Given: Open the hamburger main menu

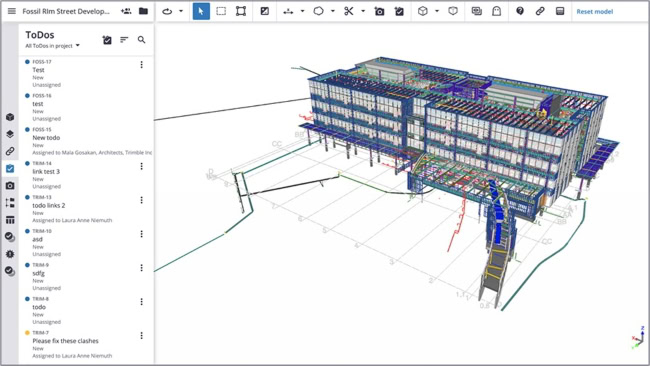Looking at the screenshot, I should pos(12,11).
